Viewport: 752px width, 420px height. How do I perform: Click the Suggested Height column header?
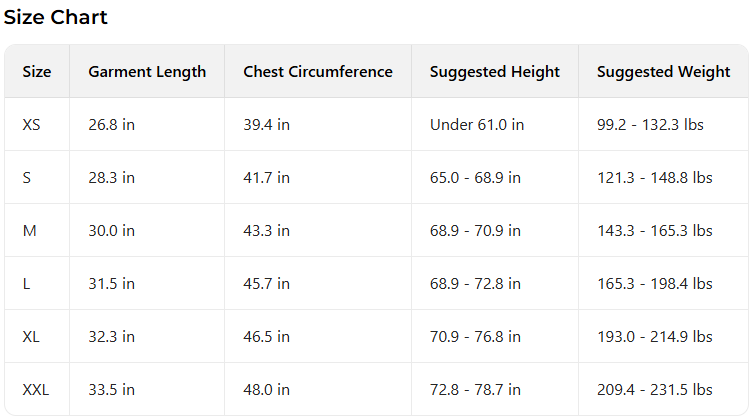[495, 72]
